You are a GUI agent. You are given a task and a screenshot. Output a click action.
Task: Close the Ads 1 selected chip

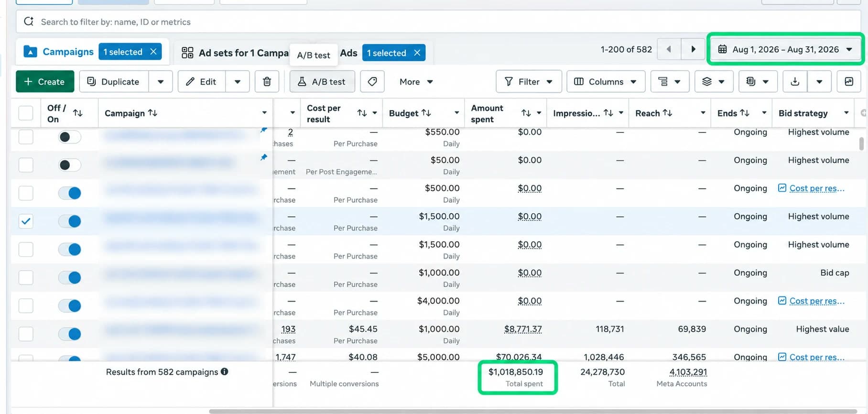[417, 53]
